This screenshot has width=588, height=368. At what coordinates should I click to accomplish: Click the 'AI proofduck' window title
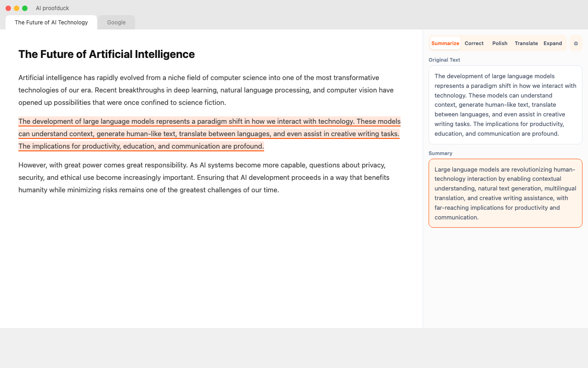tap(52, 8)
